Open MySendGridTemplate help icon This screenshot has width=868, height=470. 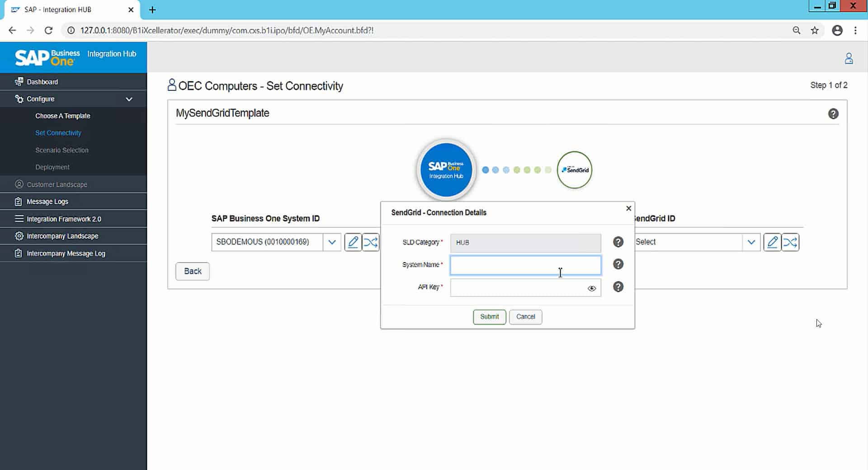pyautogui.click(x=834, y=114)
